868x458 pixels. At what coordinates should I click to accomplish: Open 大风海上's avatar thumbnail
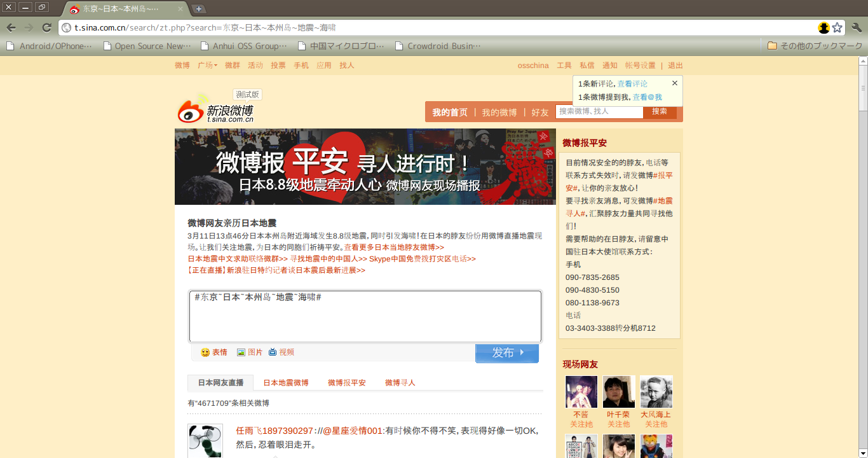pos(656,392)
